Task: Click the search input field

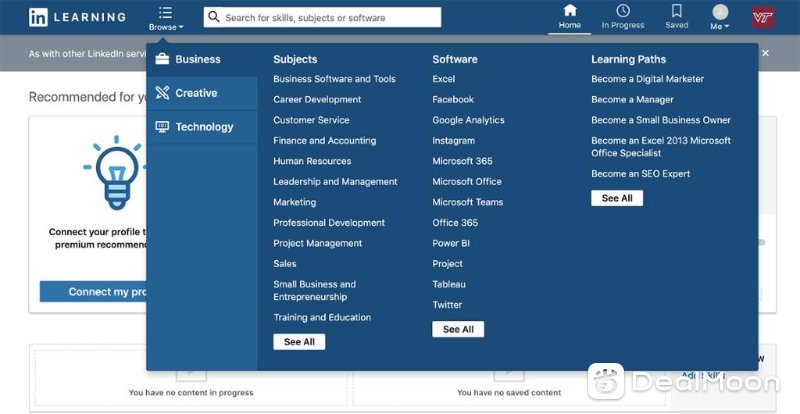Action: click(322, 17)
